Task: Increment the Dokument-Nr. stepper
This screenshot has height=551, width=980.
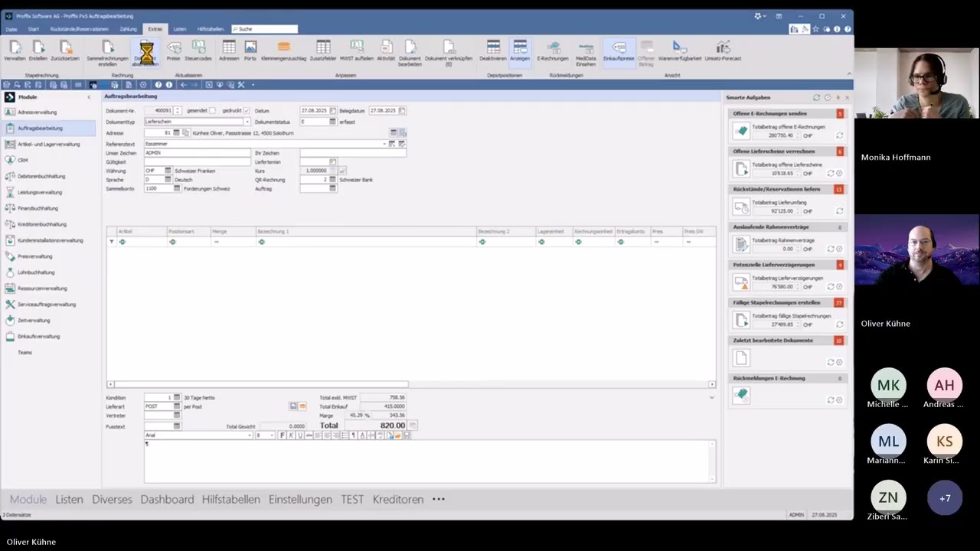Action: click(178, 109)
